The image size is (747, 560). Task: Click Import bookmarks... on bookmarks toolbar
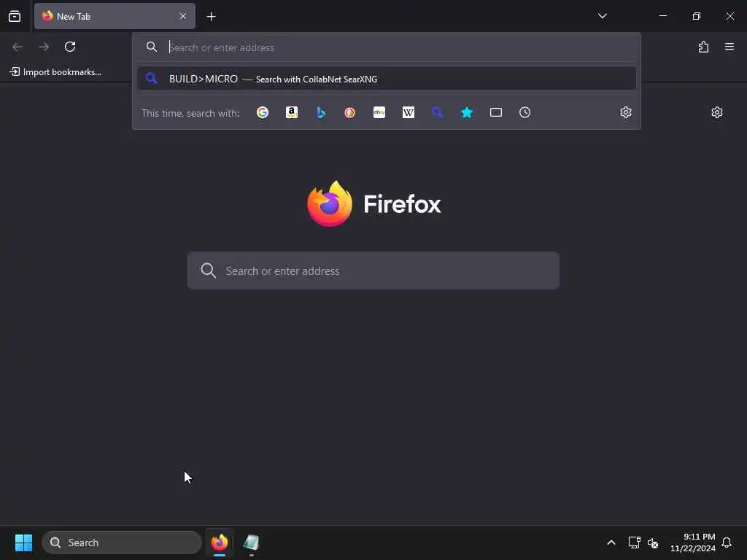[x=55, y=72]
